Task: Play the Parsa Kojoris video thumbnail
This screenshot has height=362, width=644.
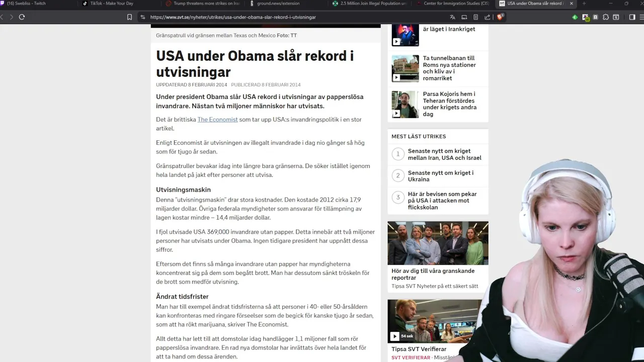Action: (405, 105)
